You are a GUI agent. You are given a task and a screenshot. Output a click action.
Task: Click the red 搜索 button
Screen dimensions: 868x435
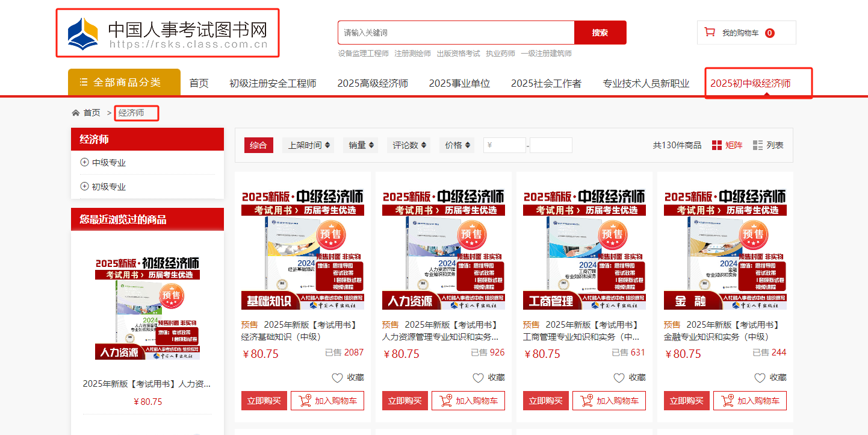(x=600, y=33)
